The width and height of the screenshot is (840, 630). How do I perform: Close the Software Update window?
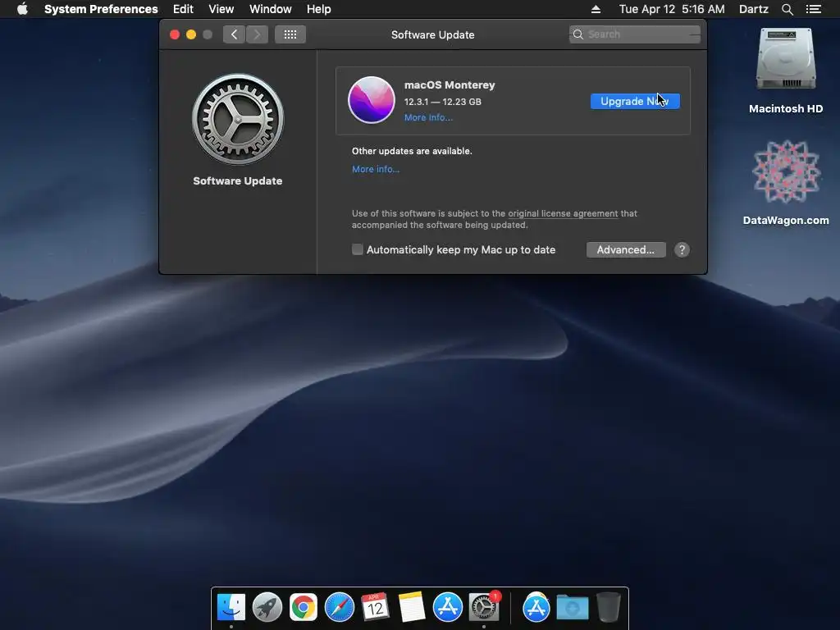[175, 34]
